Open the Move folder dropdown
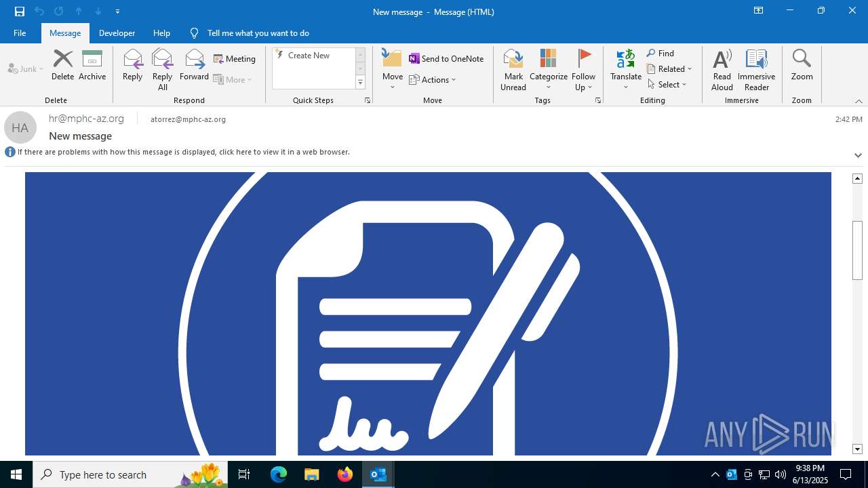The height and width of the screenshot is (488, 868). point(393,69)
